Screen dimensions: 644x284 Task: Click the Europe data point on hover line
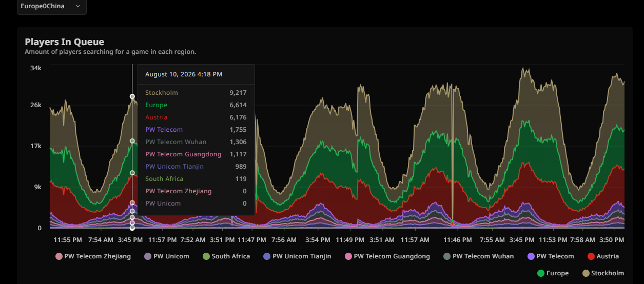tap(132, 141)
